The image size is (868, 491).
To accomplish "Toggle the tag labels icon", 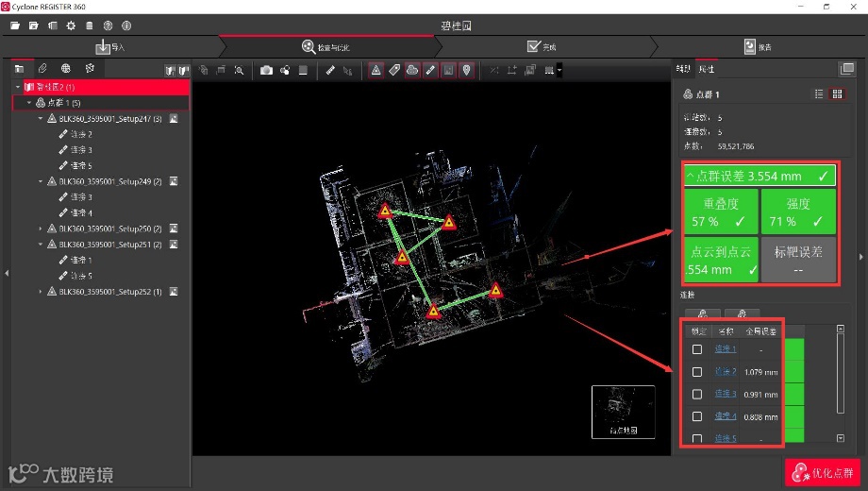I will pos(394,71).
